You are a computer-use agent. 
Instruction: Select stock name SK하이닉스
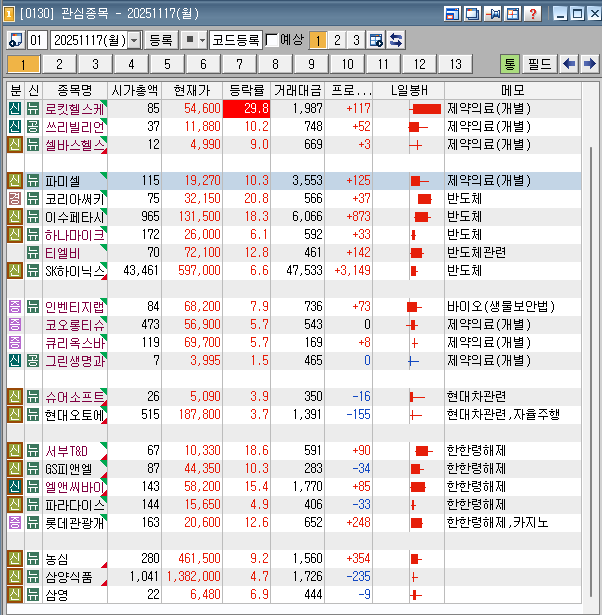[x=75, y=271]
